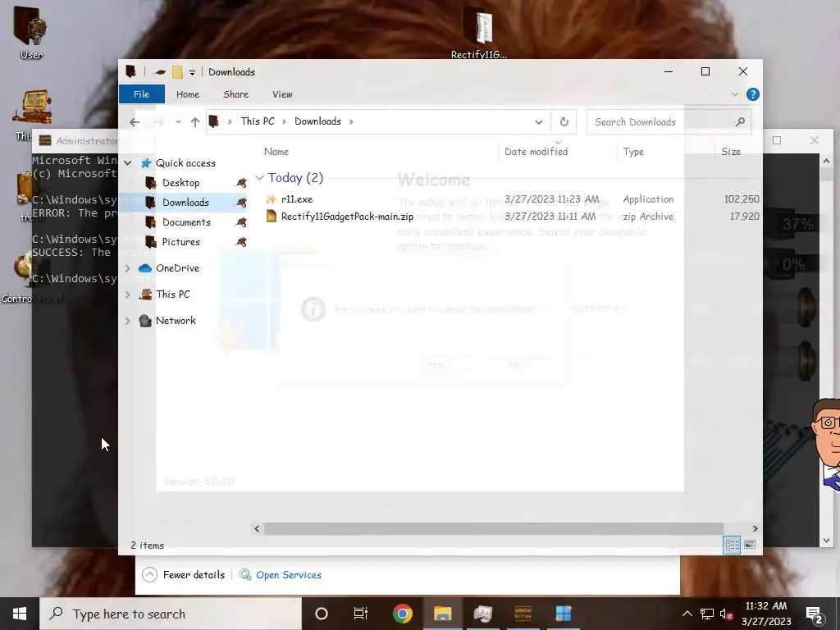
Task: Switch to Details view layout icon
Action: [732, 545]
